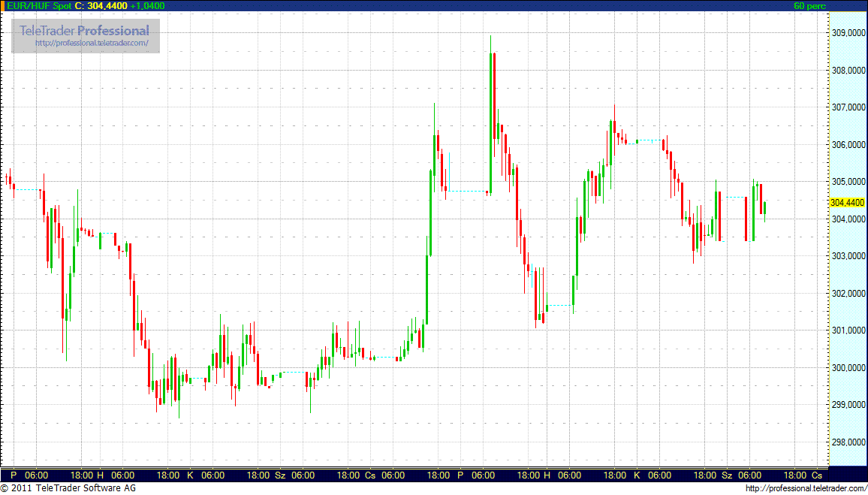868x495 pixels.
Task: Click the 301,0000 price axis label
Action: (x=847, y=331)
